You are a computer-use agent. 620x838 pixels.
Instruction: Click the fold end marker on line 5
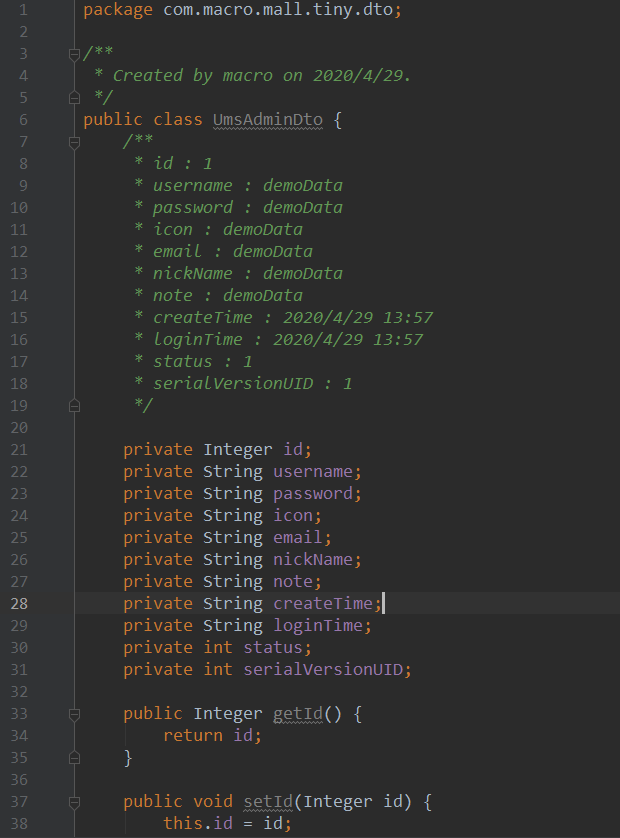click(74, 98)
